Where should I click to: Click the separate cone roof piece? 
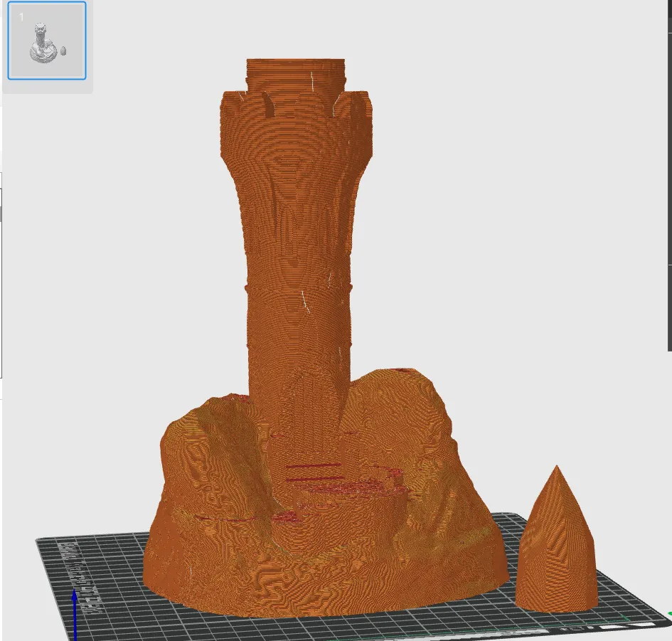coord(556,555)
